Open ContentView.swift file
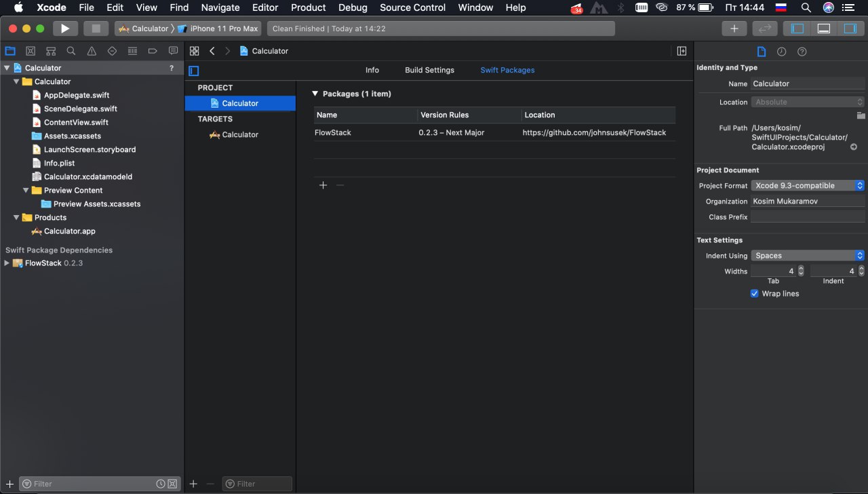This screenshot has height=494, width=868. point(76,122)
